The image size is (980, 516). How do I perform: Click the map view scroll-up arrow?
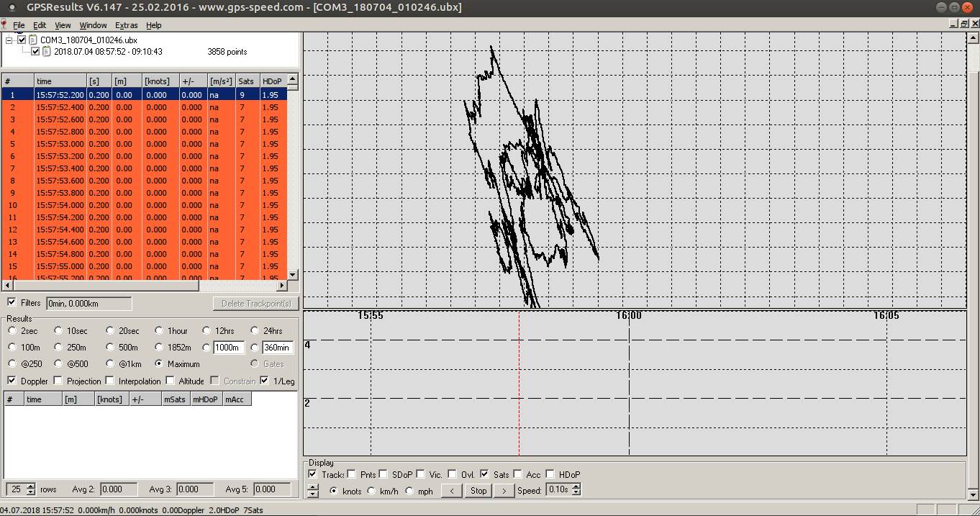click(973, 37)
